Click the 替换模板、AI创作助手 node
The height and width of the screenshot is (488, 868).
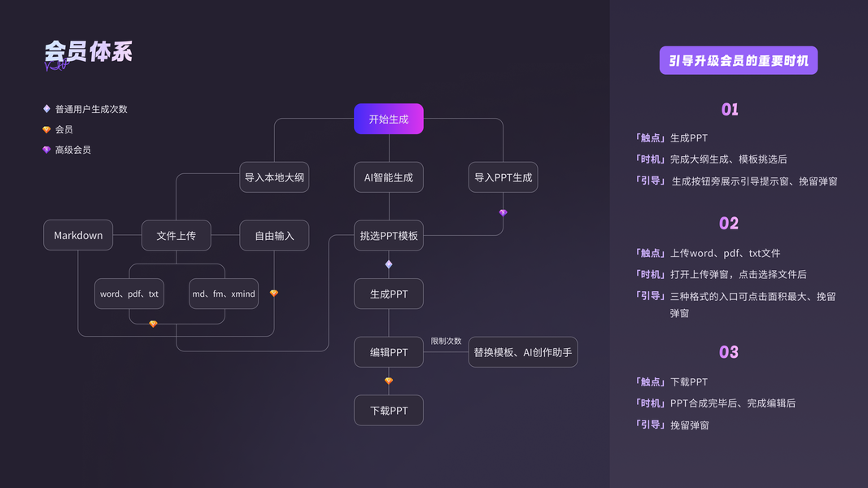(522, 352)
